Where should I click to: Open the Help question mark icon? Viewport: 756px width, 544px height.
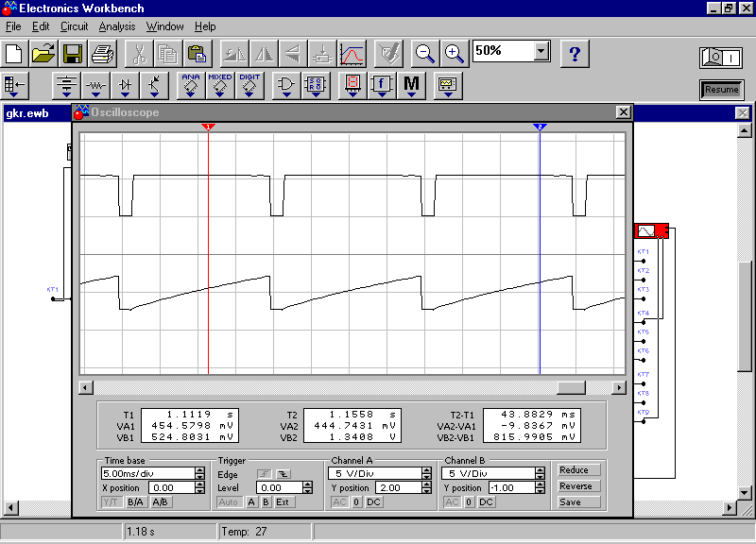576,53
